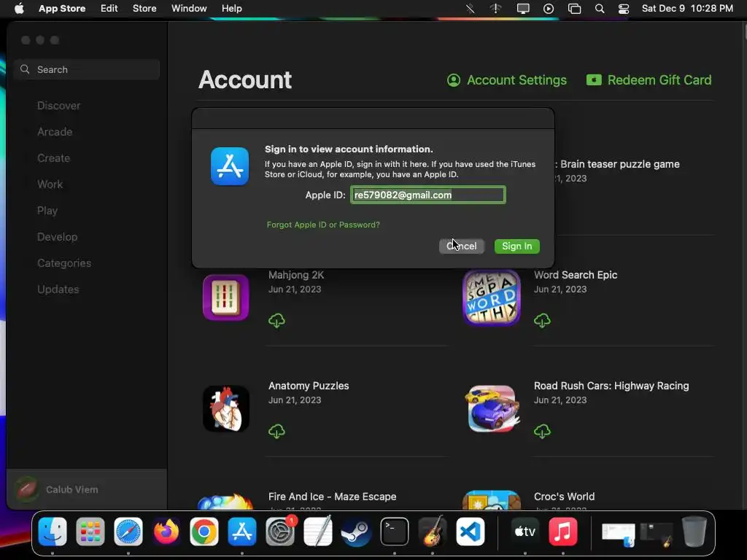Click the App Store dock icon
This screenshot has height=560, width=747.
(x=242, y=532)
